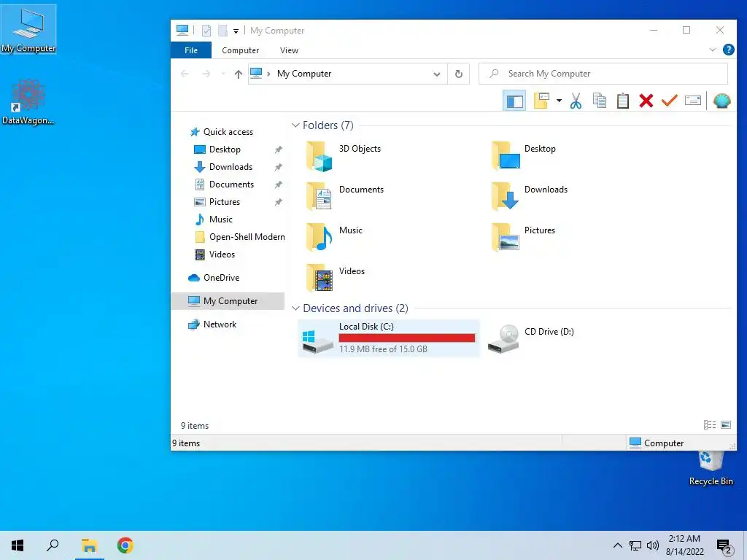
Task: Collapse the Folders (7) group
Action: click(295, 125)
